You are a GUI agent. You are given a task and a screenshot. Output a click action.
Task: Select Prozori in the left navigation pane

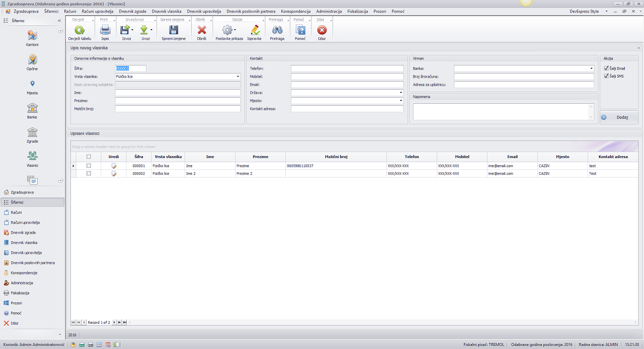(33, 303)
